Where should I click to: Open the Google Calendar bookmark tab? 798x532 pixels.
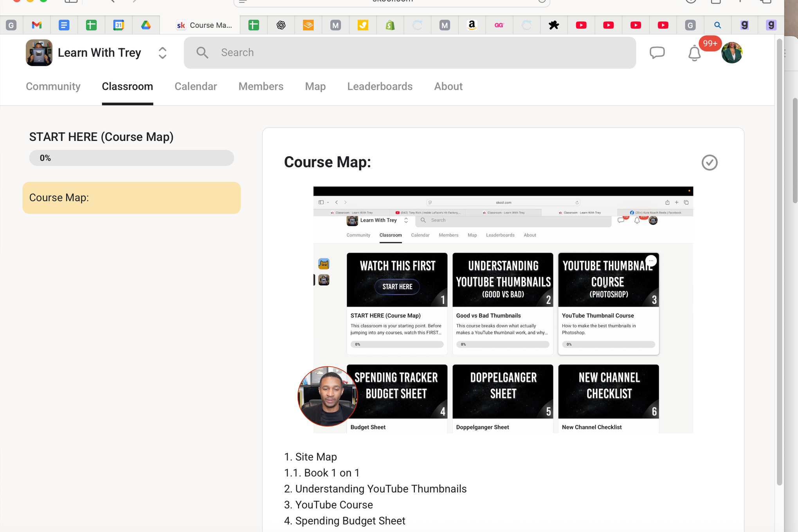pyautogui.click(x=119, y=25)
